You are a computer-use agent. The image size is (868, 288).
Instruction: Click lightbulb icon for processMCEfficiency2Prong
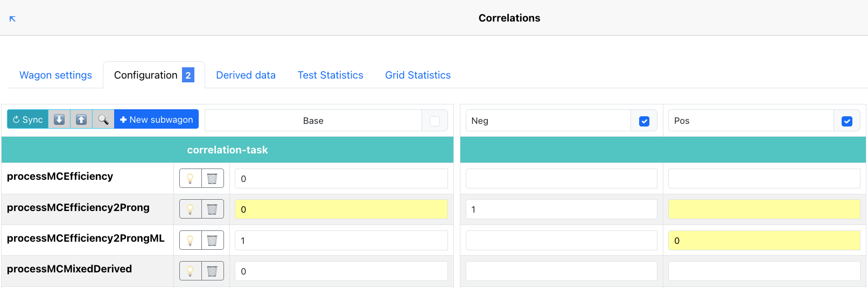click(190, 209)
